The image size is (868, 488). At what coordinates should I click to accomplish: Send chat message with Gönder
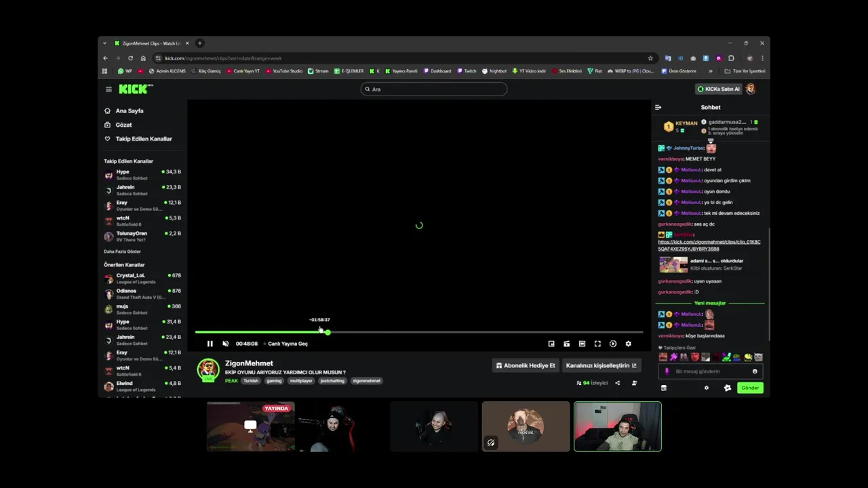(x=750, y=388)
